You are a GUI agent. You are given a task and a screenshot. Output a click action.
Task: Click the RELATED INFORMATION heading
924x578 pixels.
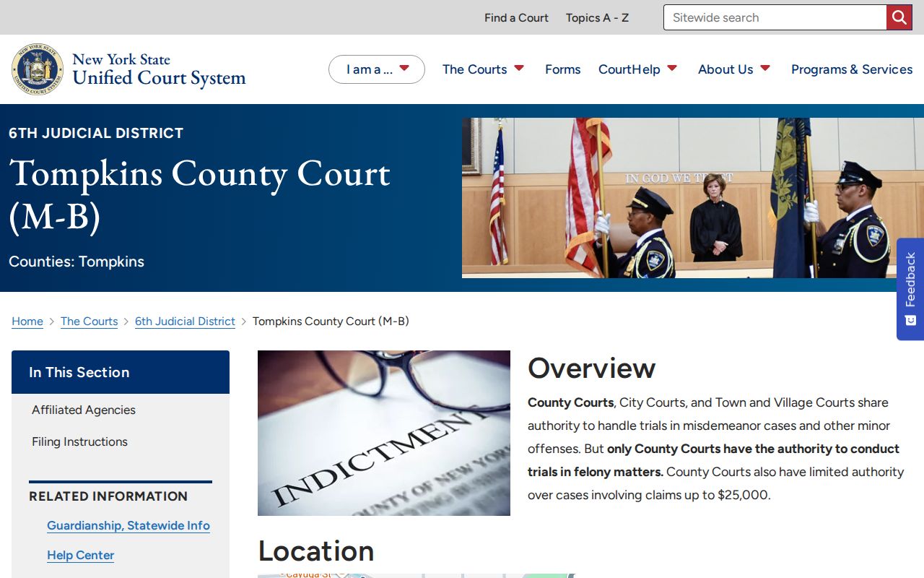pos(108,496)
